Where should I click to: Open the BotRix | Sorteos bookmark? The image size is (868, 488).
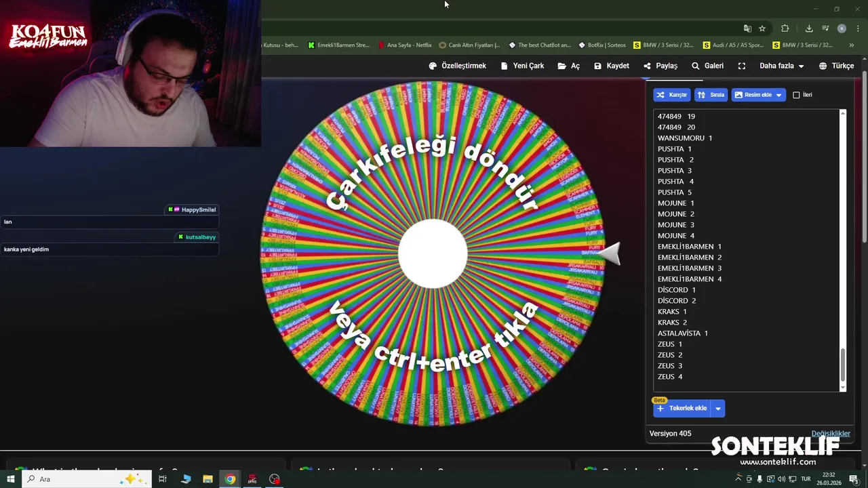click(602, 45)
